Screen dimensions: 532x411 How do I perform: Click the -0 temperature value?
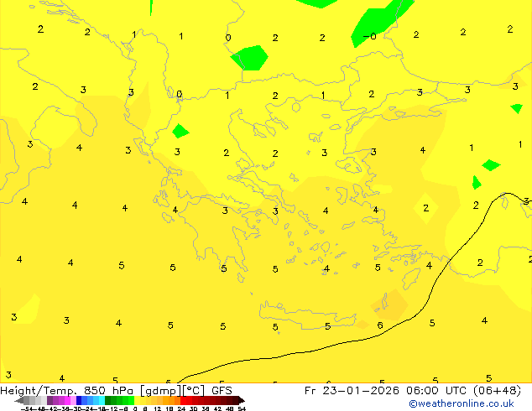tap(369, 36)
